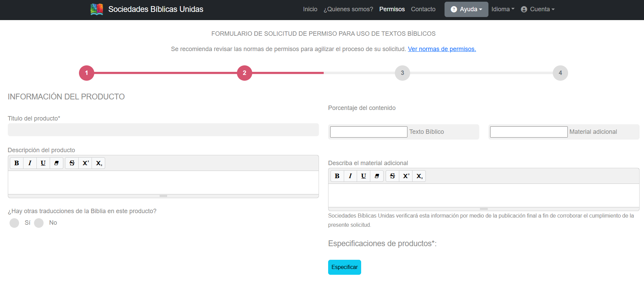Click Remove Format eraser in material adicional editor
The width and height of the screenshot is (644, 286).
tap(377, 176)
